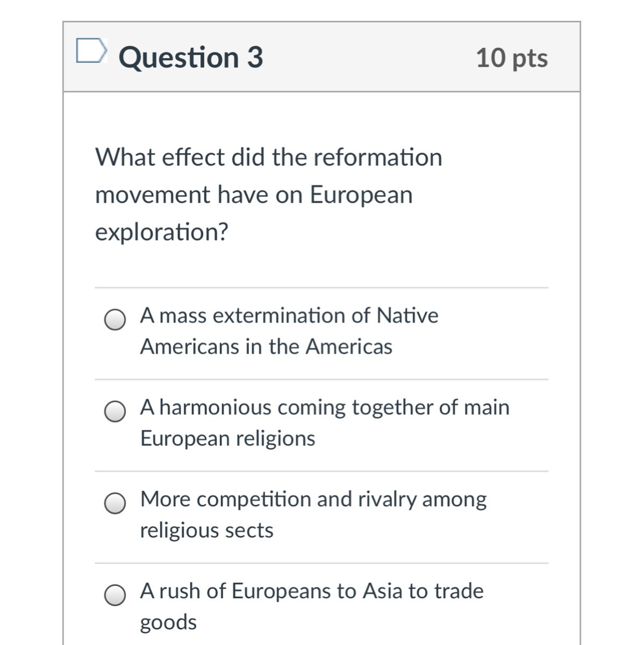Select the radio button for mass extermination answer

[x=115, y=319]
